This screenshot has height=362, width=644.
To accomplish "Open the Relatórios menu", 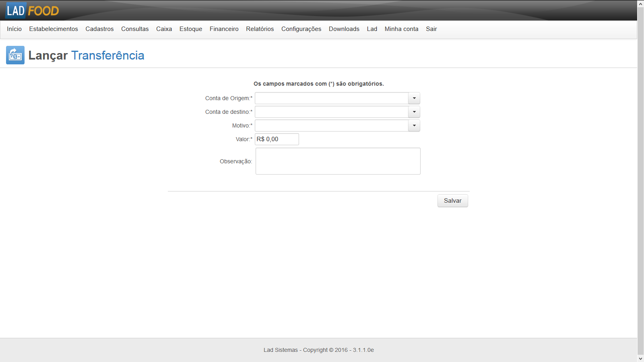I will click(260, 29).
